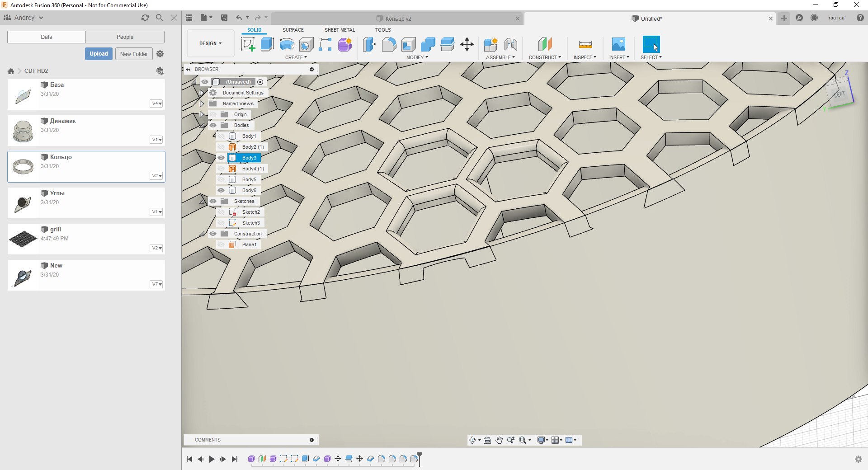The width and height of the screenshot is (868, 470).
Task: Select the Extrude tool in toolbar
Action: pos(267,44)
